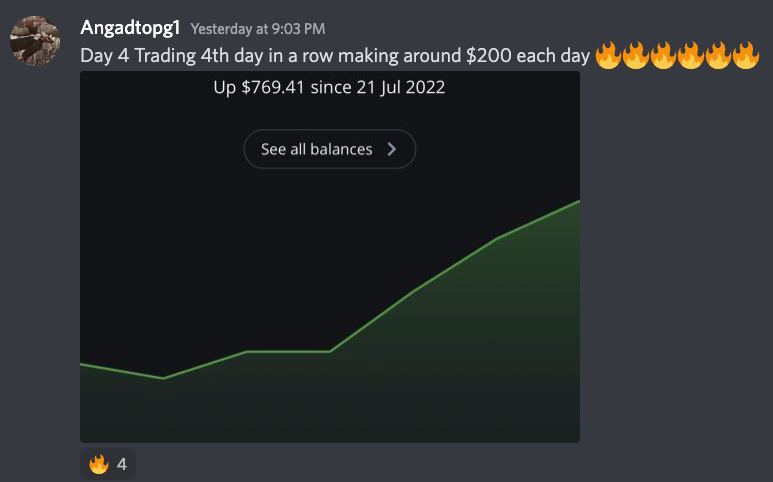Screen dimensions: 773x482
Task: Open the Angadtopg1 username profile
Action: point(129,28)
